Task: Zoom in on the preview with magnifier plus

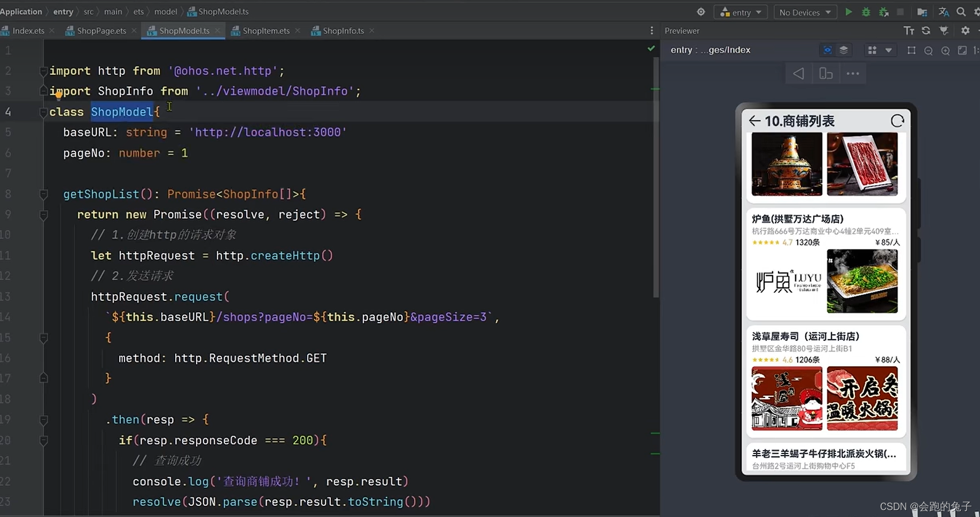Action: click(946, 50)
